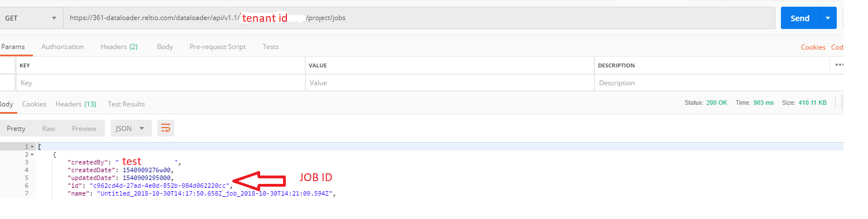868x219 pixels.
Task: Toggle the wrap lines icon
Action: pos(166,128)
